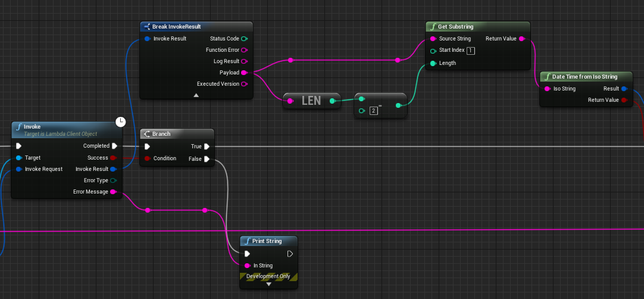Screen dimensions: 644x299
Task: Collapse the Break InvokeResult node arrow
Action: point(196,95)
